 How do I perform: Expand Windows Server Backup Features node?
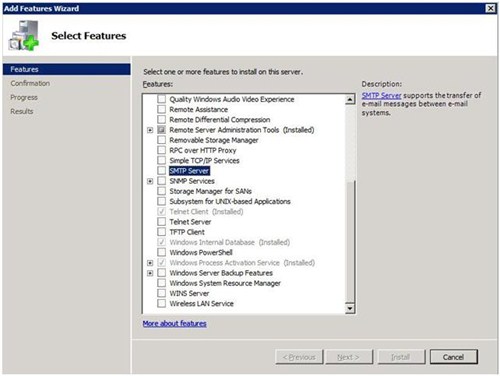point(150,273)
